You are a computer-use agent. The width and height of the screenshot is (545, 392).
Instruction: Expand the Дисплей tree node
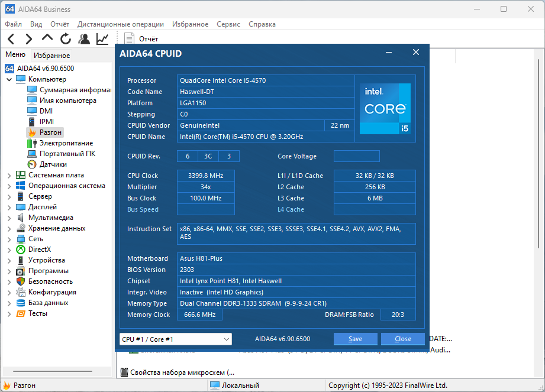point(9,208)
